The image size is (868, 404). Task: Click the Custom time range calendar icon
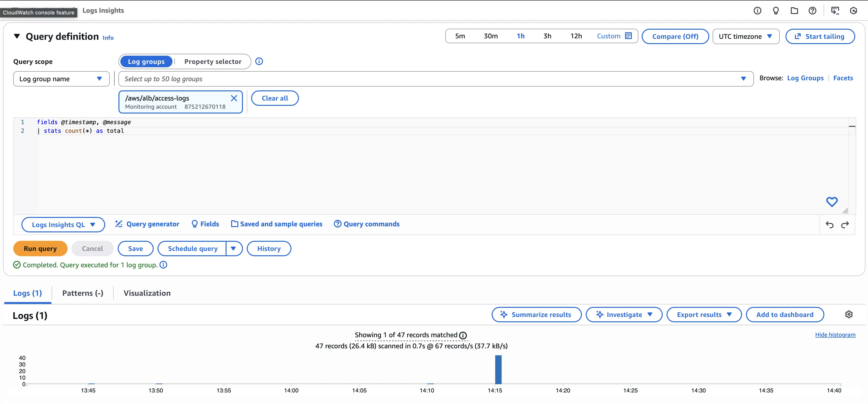628,36
